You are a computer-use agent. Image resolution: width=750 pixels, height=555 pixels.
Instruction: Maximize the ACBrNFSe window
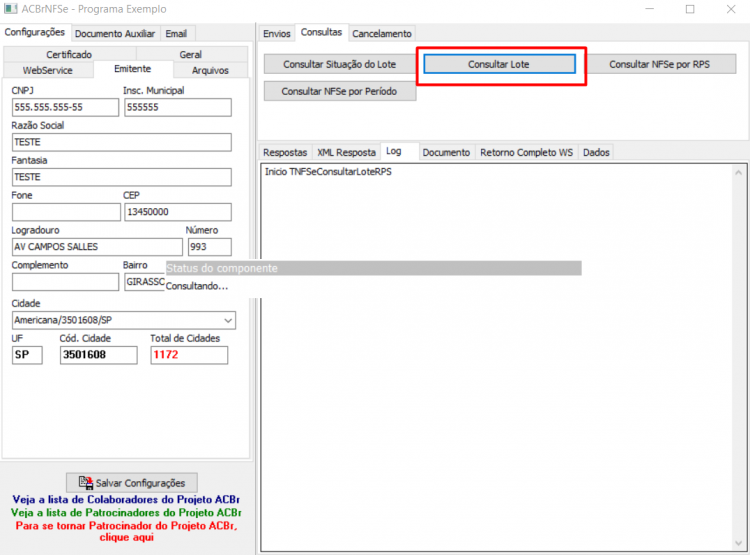pyautogui.click(x=690, y=9)
